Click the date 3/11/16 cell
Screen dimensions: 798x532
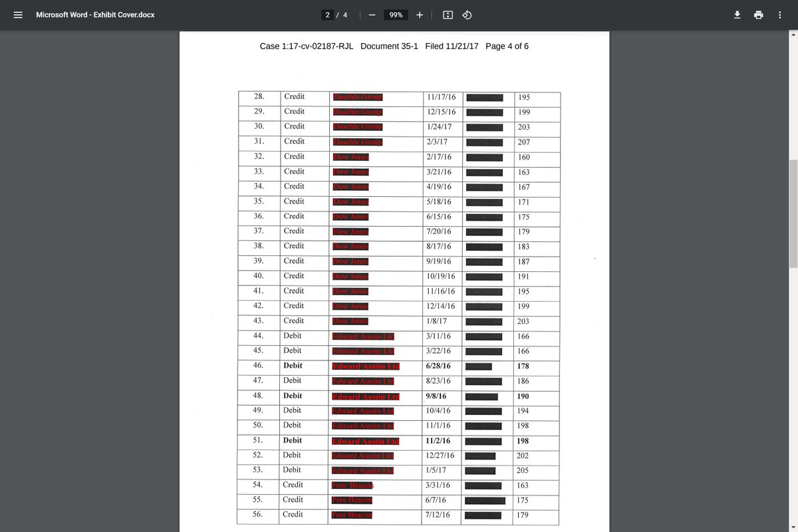[439, 336]
